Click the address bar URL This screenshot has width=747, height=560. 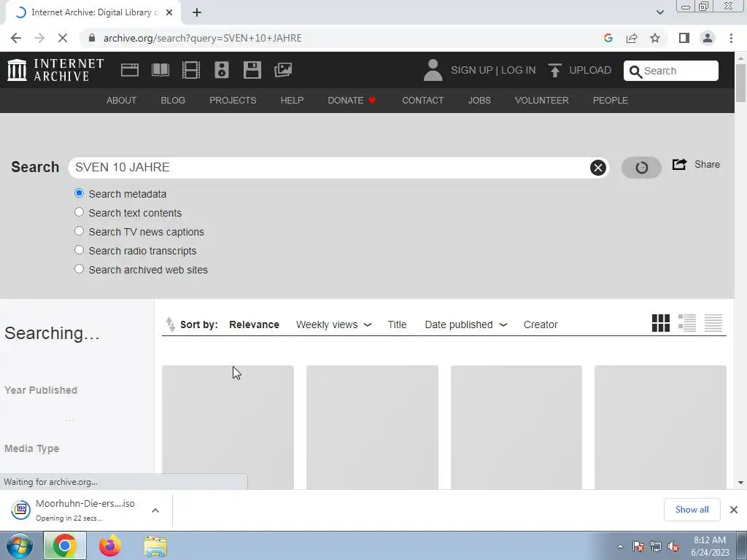[203, 38]
